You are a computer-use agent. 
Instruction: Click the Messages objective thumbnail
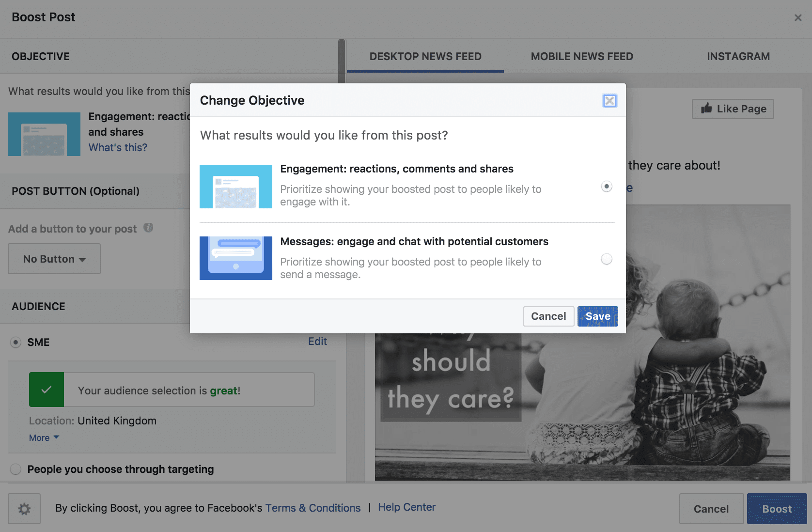point(236,258)
